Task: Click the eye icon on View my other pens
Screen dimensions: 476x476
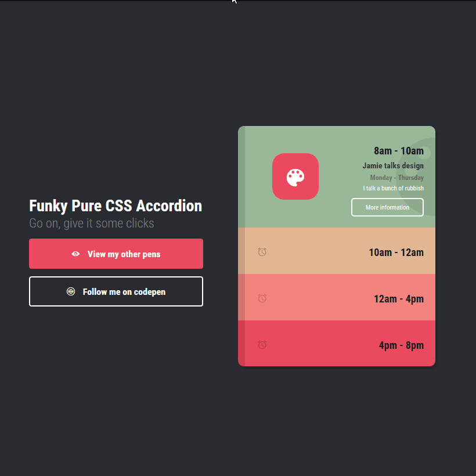Action: pyautogui.click(x=75, y=254)
